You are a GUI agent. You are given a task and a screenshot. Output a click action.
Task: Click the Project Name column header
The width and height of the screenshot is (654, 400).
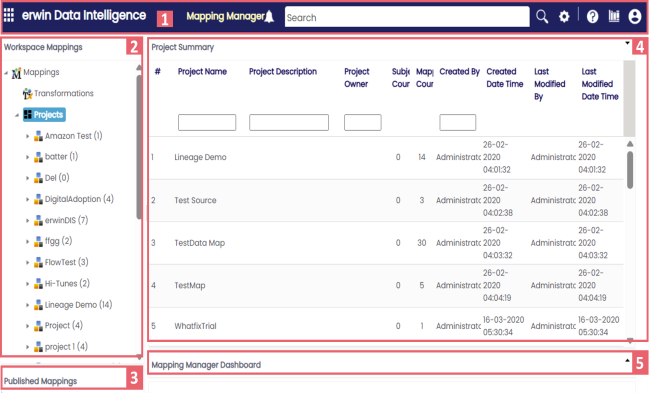pyautogui.click(x=202, y=72)
